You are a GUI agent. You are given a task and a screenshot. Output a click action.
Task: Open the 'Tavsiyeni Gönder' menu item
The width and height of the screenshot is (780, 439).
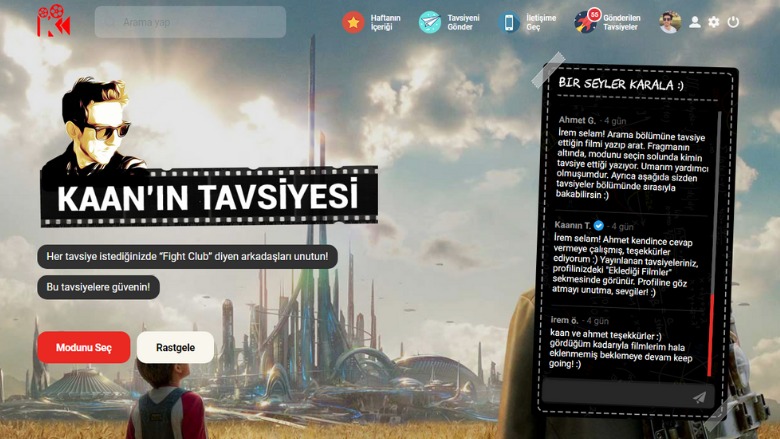point(463,22)
